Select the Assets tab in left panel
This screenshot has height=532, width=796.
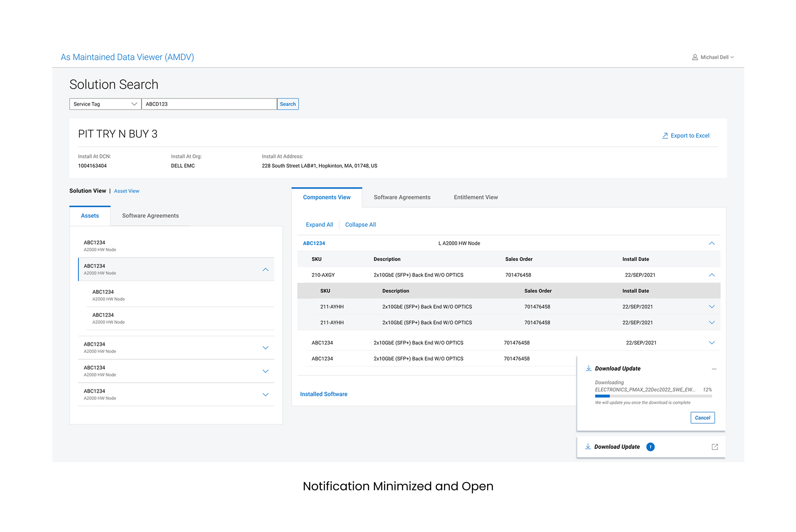click(x=90, y=216)
